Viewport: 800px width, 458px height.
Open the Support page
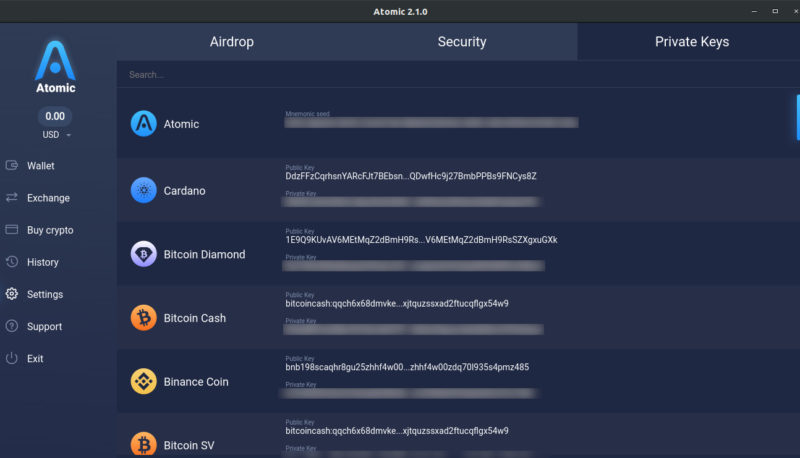click(x=44, y=326)
